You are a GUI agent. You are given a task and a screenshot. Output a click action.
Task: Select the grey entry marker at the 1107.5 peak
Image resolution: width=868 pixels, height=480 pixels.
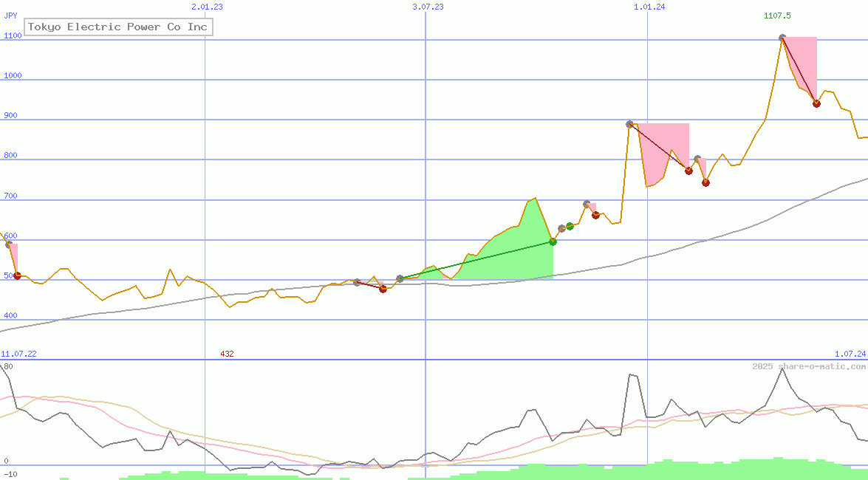coord(782,38)
